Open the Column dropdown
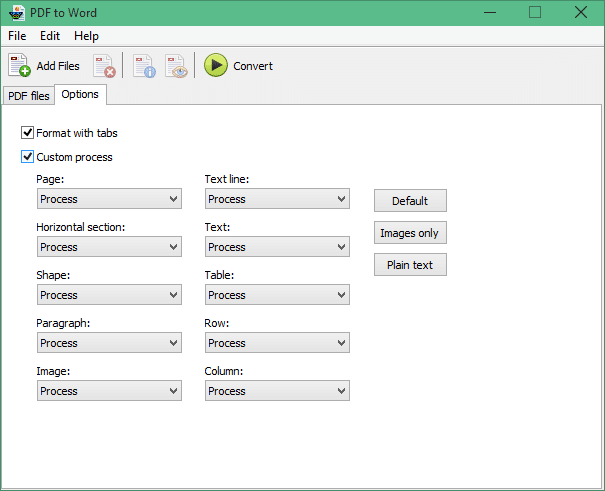Image resolution: width=605 pixels, height=491 pixels. point(277,391)
